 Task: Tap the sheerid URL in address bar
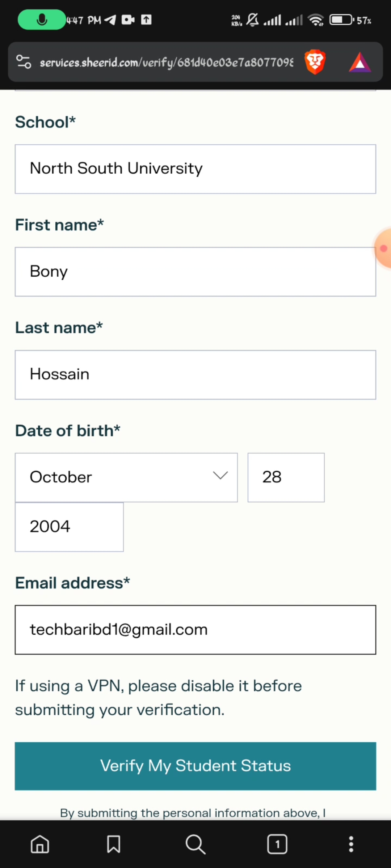[x=167, y=63]
